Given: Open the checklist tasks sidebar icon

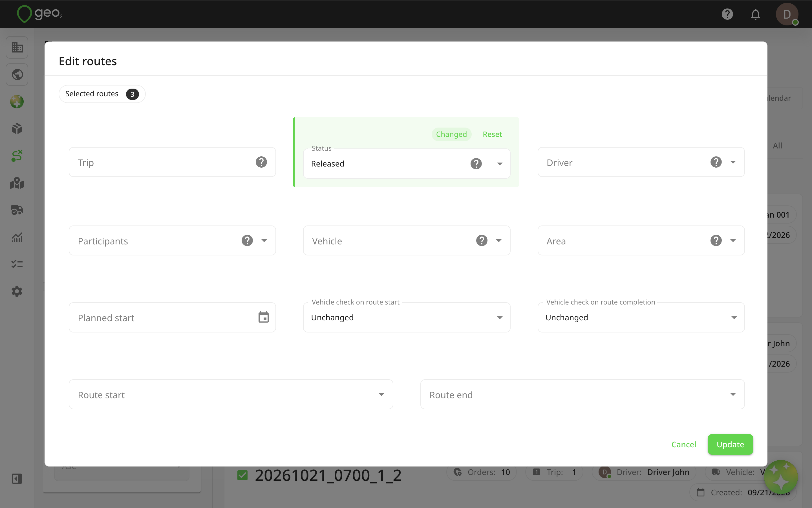Looking at the screenshot, I should (x=17, y=264).
